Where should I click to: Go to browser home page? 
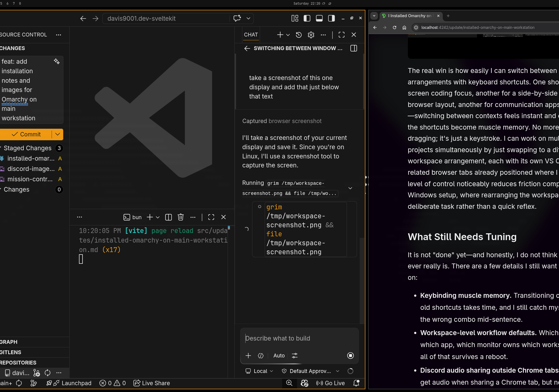coord(404,27)
